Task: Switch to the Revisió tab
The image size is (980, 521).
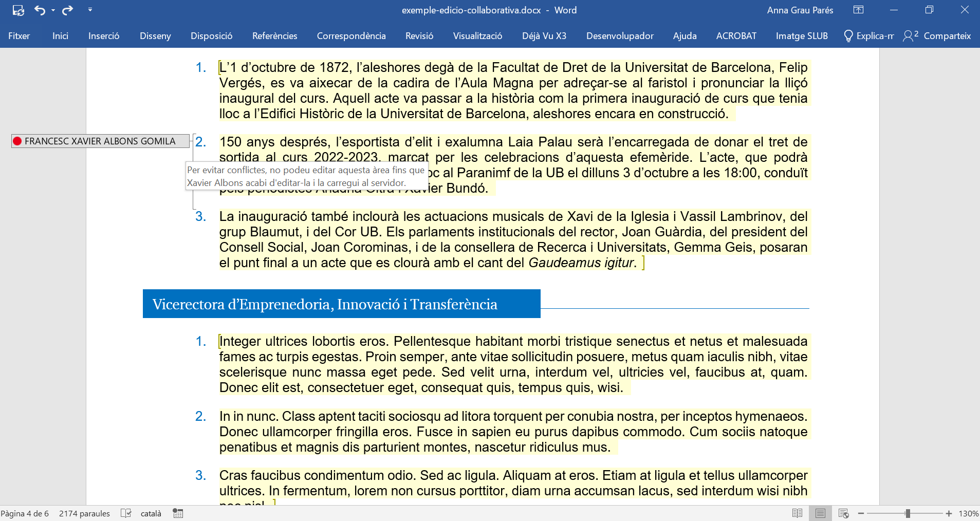Action: point(419,36)
